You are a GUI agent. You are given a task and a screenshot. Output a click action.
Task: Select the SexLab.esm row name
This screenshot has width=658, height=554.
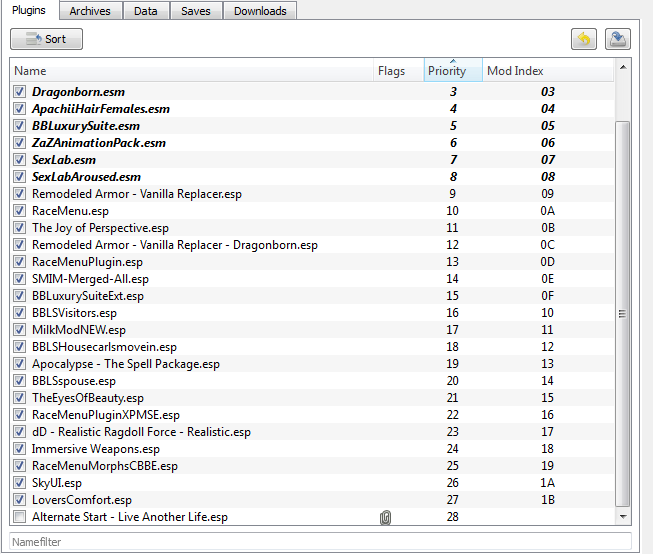tap(64, 160)
